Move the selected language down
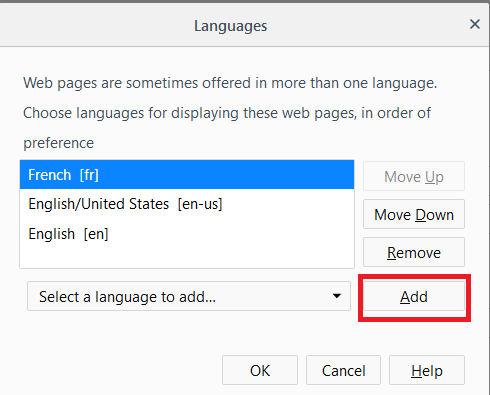This screenshot has width=490, height=395. (x=414, y=214)
